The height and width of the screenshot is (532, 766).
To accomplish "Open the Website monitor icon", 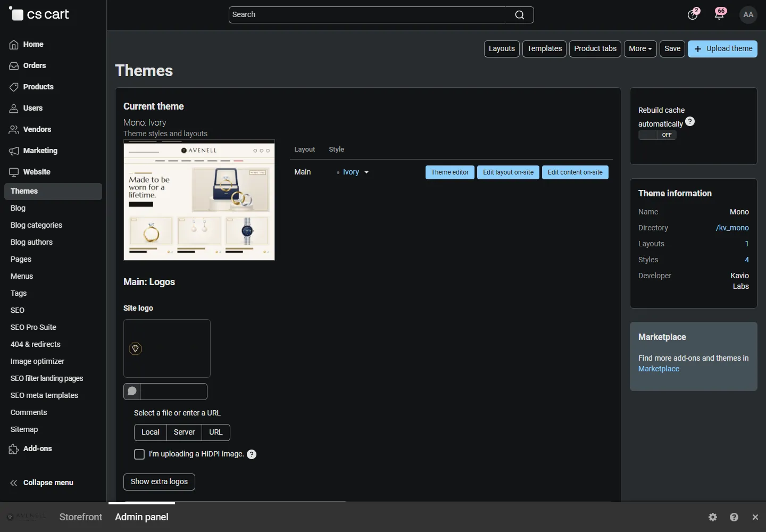I will (x=14, y=172).
